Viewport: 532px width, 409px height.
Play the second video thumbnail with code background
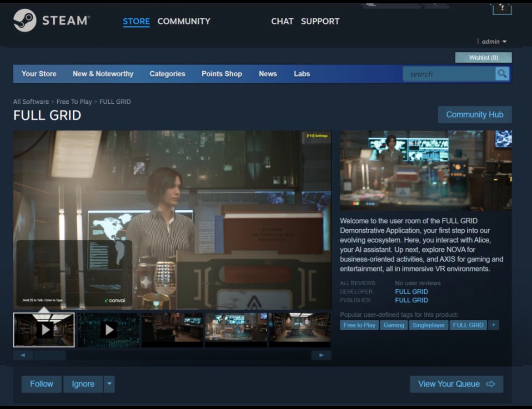[x=109, y=329]
